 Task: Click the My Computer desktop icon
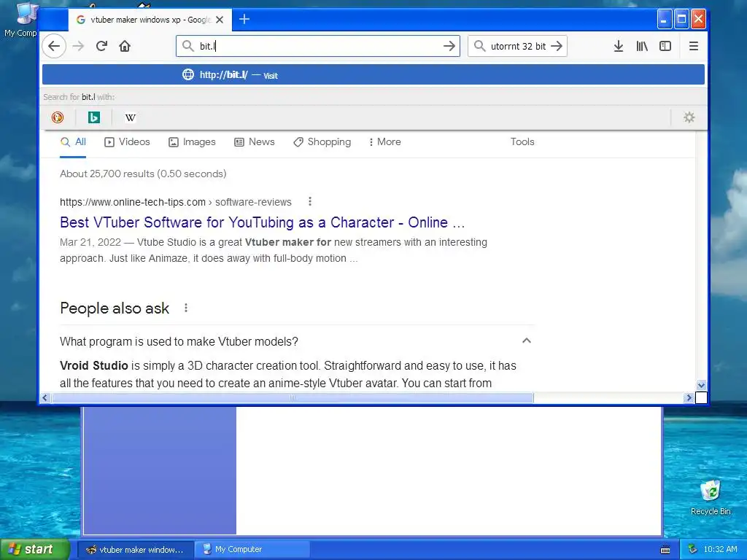click(x=21, y=20)
